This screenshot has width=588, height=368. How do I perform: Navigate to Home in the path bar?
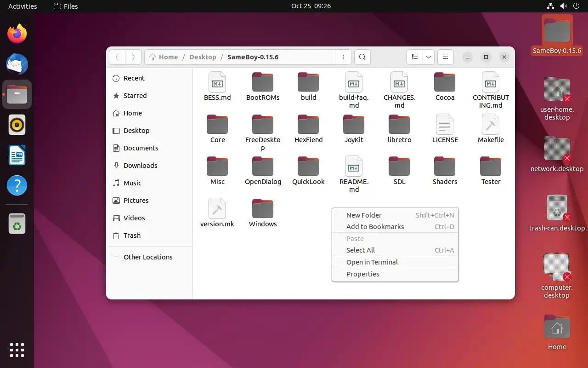[x=164, y=57]
